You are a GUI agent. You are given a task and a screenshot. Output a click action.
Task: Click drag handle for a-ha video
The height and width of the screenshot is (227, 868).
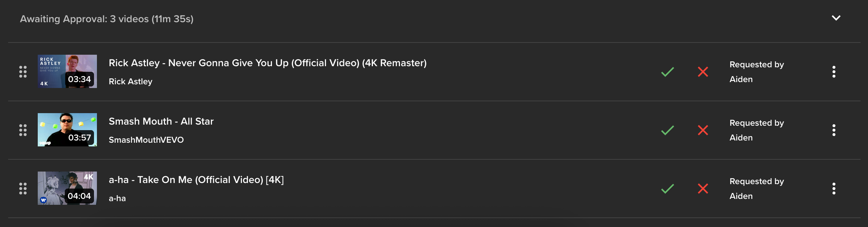tap(23, 189)
